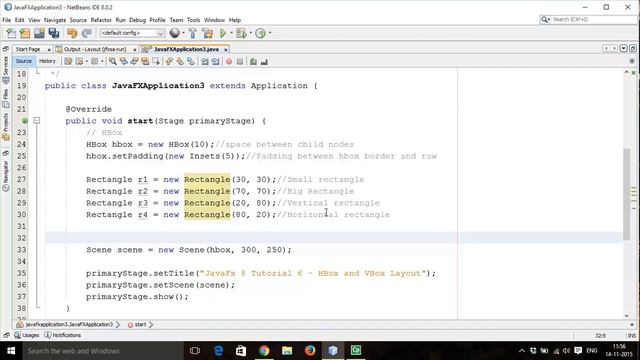Click the Comment icon in editor toolbar
The width and height of the screenshot is (640, 360).
click(253, 62)
